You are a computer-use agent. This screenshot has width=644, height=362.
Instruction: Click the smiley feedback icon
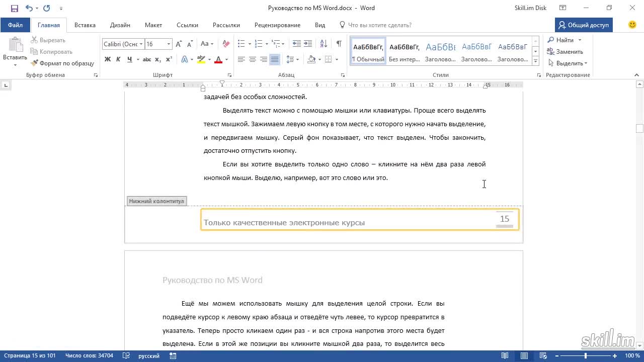(x=632, y=25)
